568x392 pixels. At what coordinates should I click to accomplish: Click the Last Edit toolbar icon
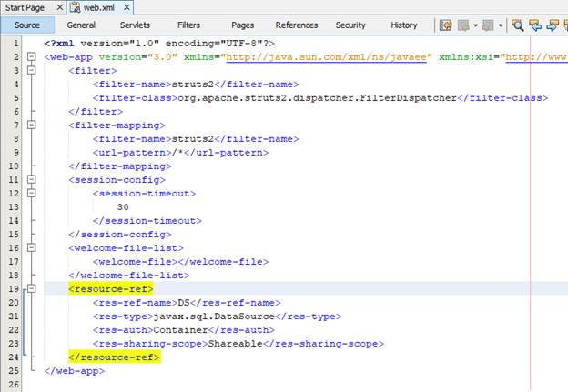(445, 25)
